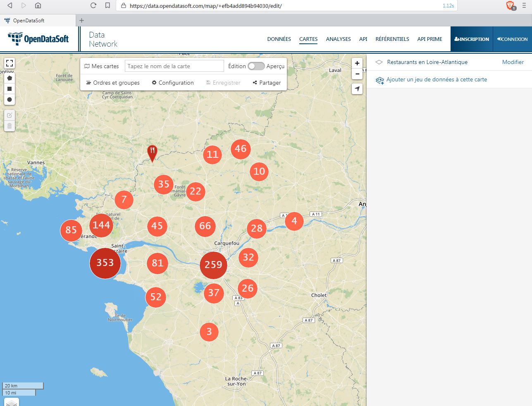Screen dimensions: 532x406
Task: Toggle the Édition/Aperçu switch
Action: [x=256, y=66]
